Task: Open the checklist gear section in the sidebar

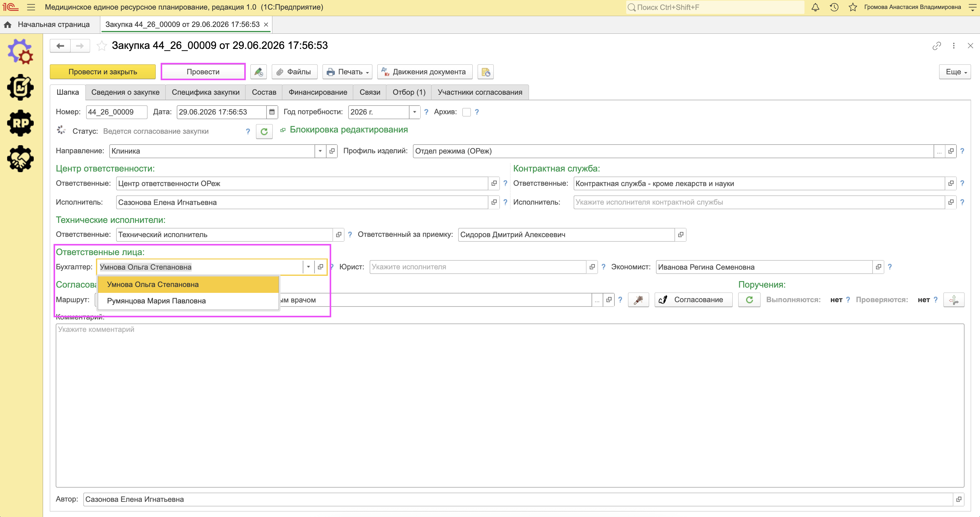Action: 20,87
